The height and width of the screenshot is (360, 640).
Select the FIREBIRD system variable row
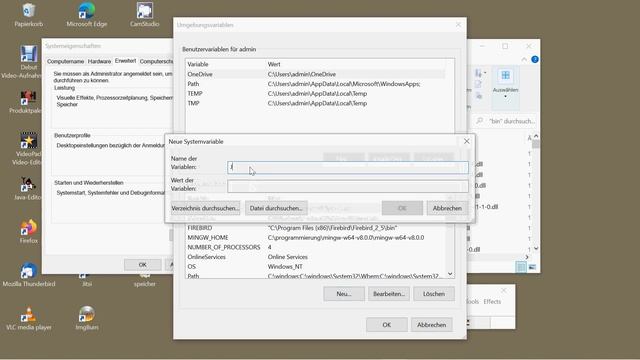[315, 228]
